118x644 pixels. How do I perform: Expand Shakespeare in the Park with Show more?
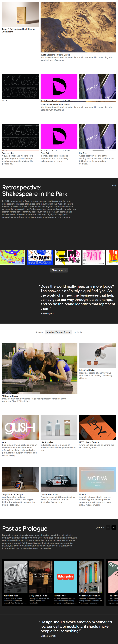(x=59, y=270)
